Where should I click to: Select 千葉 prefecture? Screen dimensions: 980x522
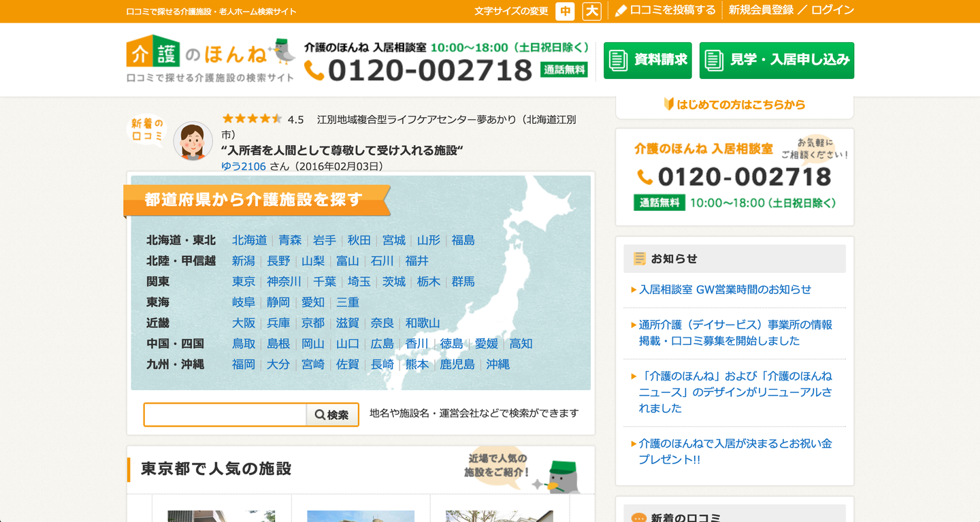click(325, 282)
